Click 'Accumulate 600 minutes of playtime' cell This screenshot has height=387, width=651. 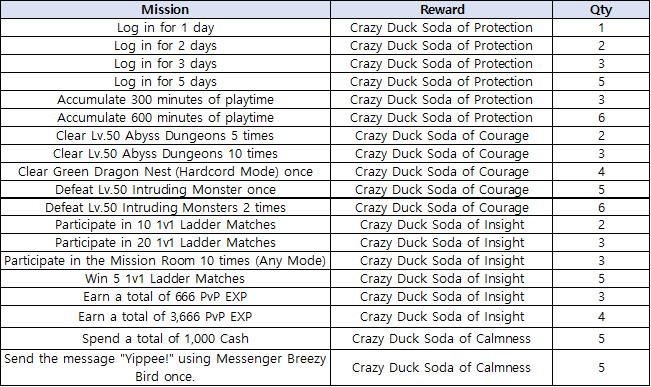click(165, 118)
